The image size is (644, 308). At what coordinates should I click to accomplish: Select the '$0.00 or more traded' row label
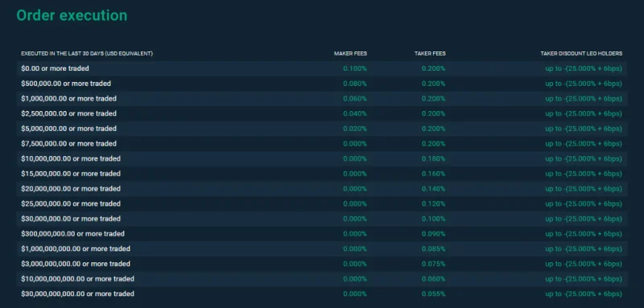(55, 68)
